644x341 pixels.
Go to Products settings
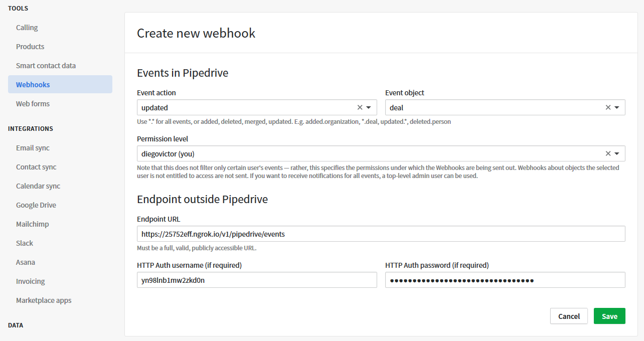coord(30,47)
